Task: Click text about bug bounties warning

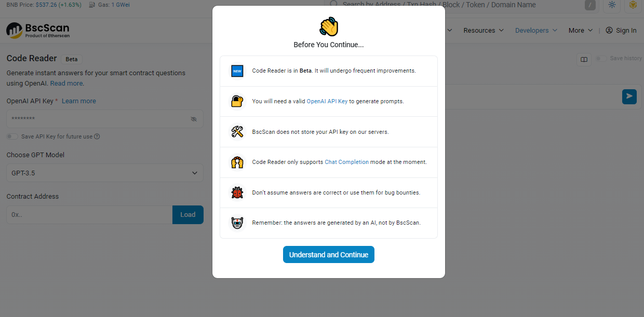Action: point(336,192)
